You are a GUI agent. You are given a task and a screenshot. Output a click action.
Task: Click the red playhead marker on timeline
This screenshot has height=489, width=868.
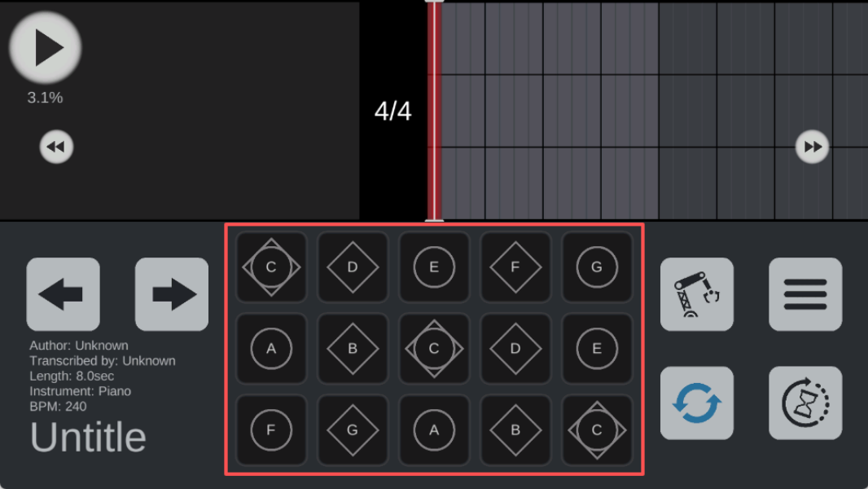[x=435, y=111]
